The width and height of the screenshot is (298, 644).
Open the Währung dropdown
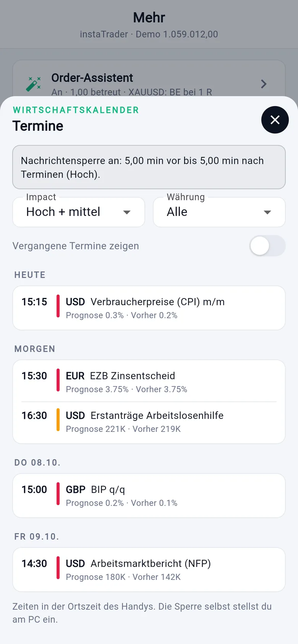(x=219, y=212)
